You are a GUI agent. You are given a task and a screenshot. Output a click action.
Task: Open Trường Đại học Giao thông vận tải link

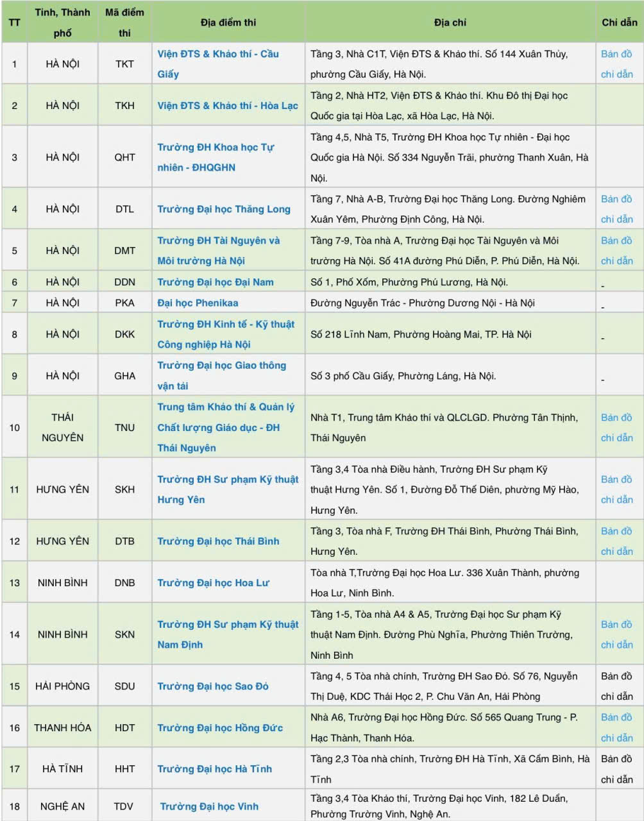pyautogui.click(x=222, y=375)
